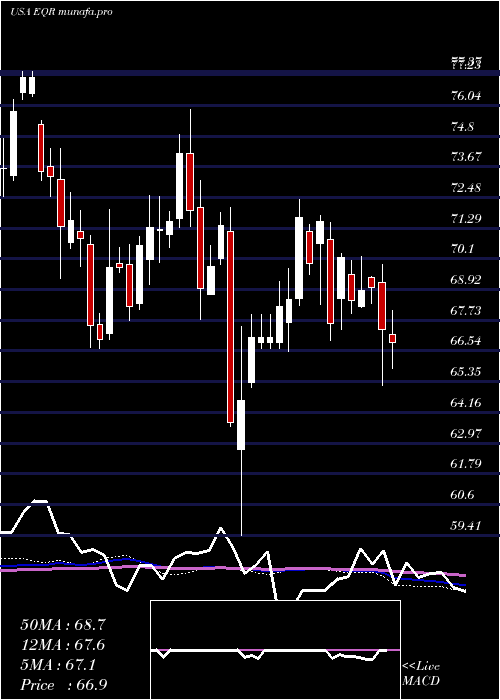The image size is (500, 700).
Task: Click the 67.73 price axis label
Action: coord(467,311)
